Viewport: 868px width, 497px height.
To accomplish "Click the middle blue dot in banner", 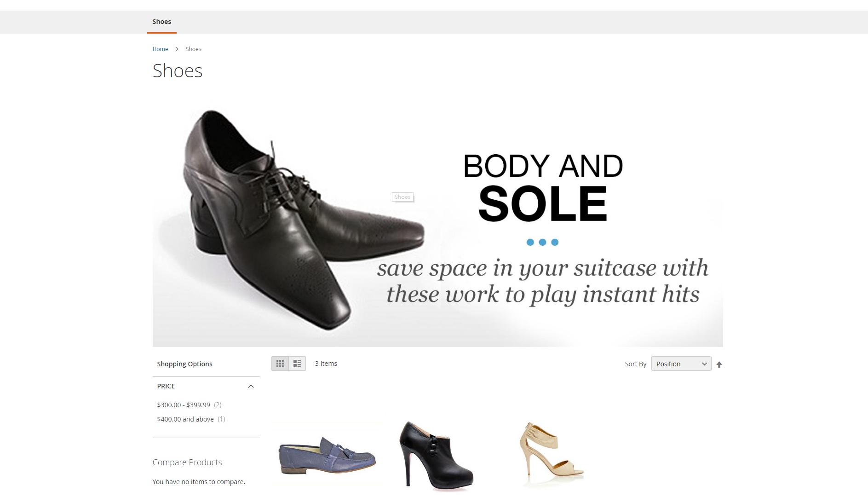I will [x=542, y=242].
